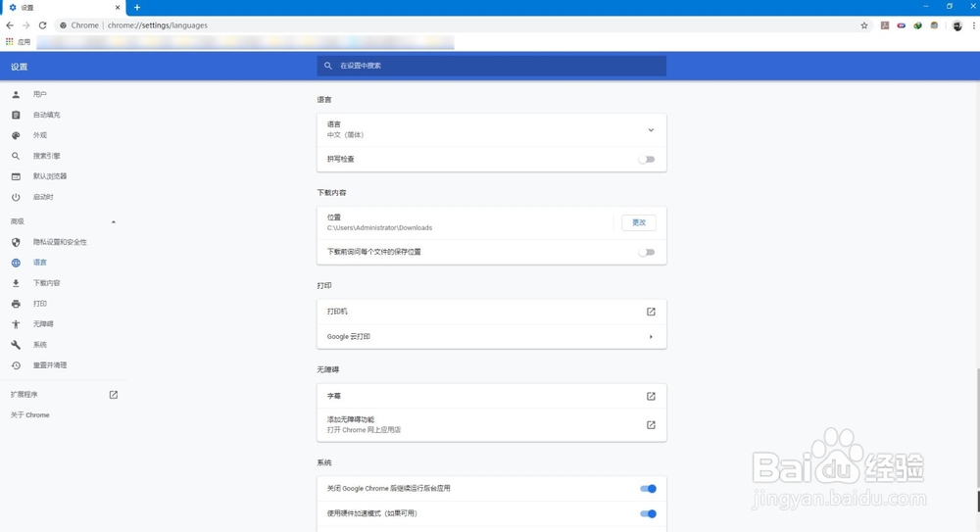Expand the 语言 中文（简体） dropdown chevron
Viewport: 980px width, 532px height.
coord(651,130)
